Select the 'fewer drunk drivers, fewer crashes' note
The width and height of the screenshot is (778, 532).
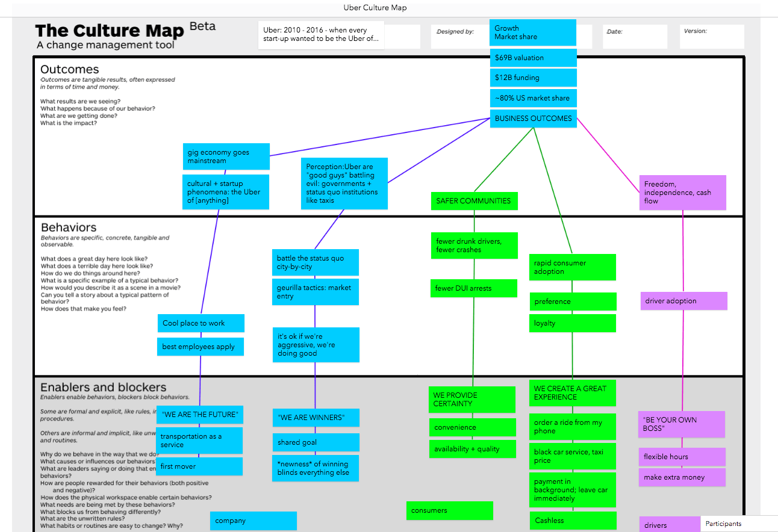475,246
